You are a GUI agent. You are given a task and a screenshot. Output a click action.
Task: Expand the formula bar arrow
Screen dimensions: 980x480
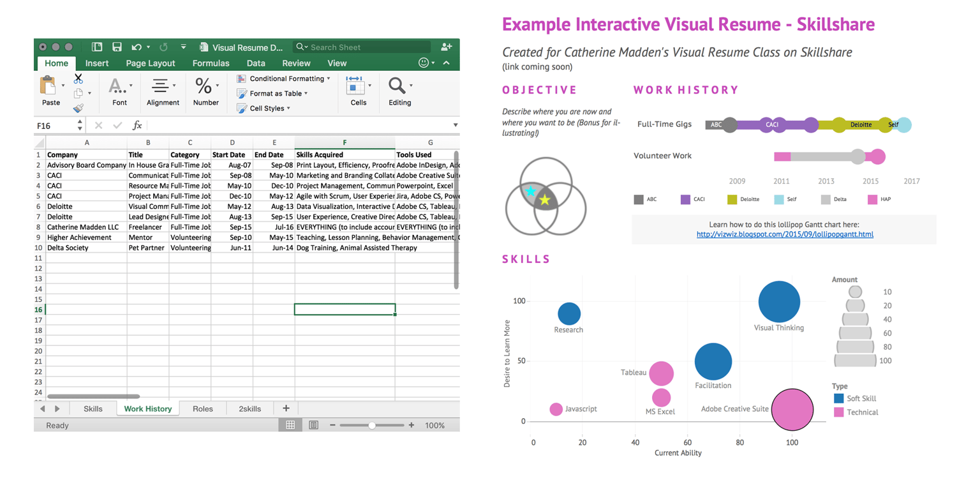coord(456,125)
